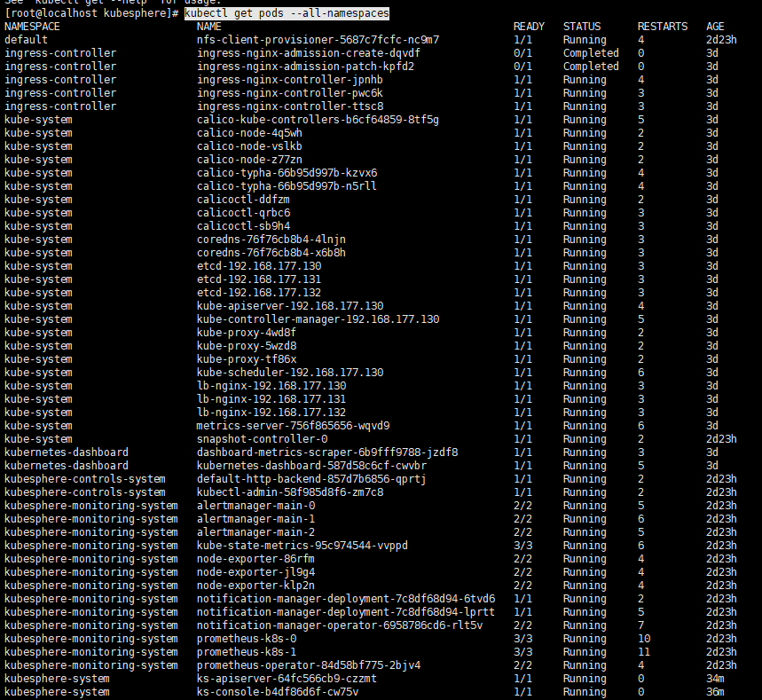
Task: Select pod kube-state-metrics-95c974544-vvppd
Action: (302, 546)
